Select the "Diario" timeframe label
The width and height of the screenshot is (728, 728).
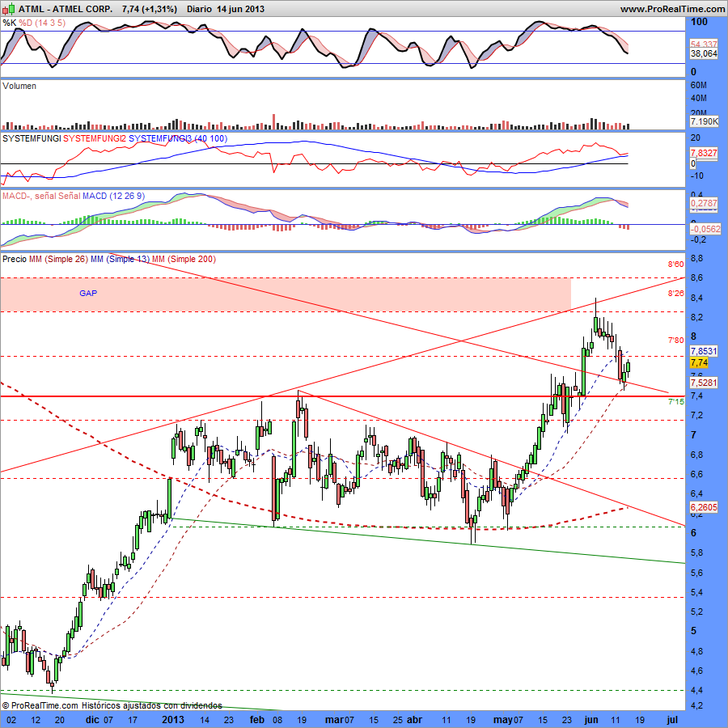(199, 9)
